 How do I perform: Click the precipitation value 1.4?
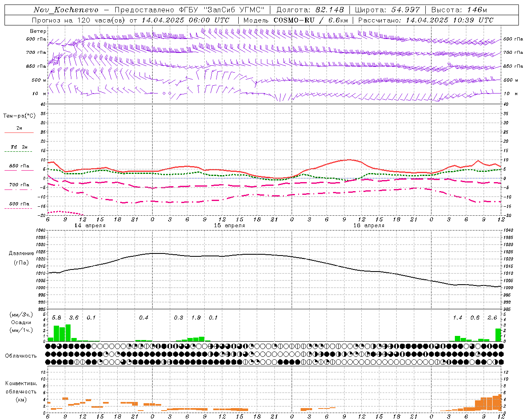click(x=458, y=318)
